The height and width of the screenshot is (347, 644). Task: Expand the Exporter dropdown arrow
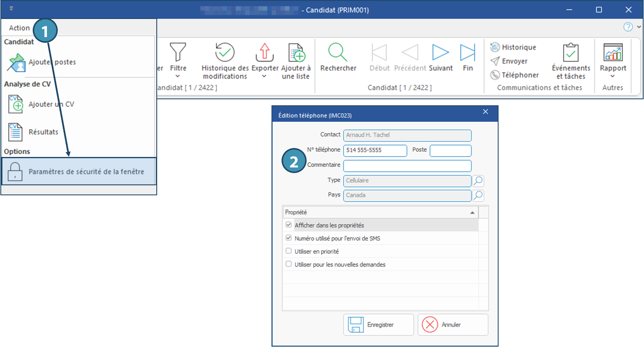(264, 76)
